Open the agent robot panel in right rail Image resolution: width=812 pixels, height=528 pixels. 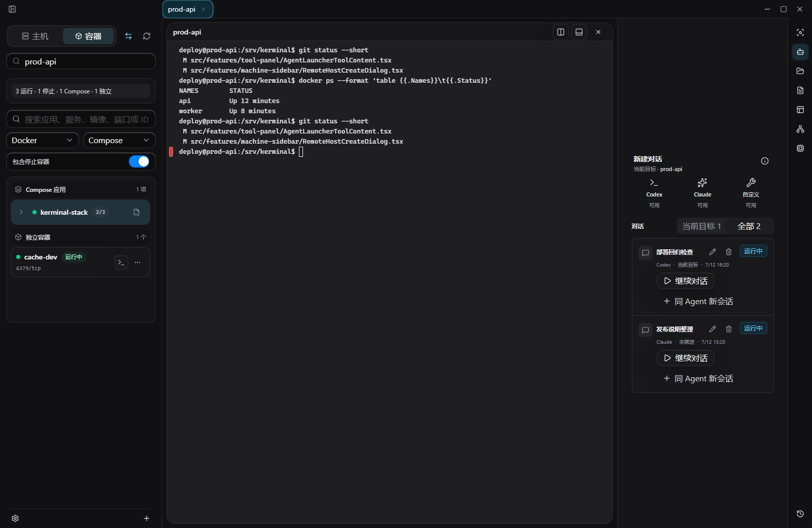coord(800,52)
